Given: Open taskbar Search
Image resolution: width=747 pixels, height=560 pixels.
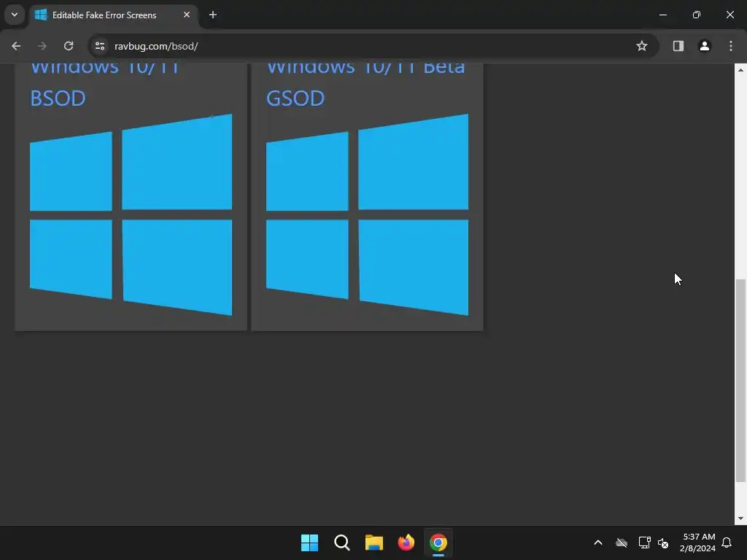Looking at the screenshot, I should pyautogui.click(x=341, y=542).
